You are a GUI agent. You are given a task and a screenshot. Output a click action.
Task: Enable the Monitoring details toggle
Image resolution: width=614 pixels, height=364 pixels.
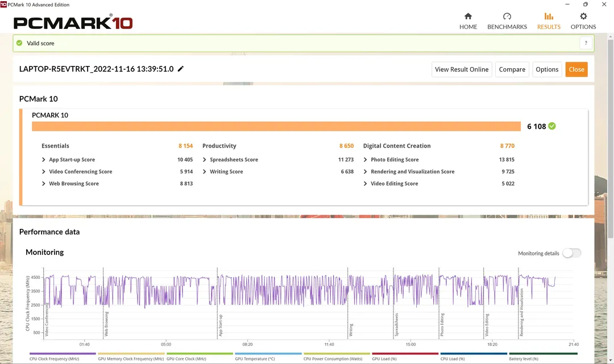click(x=571, y=253)
